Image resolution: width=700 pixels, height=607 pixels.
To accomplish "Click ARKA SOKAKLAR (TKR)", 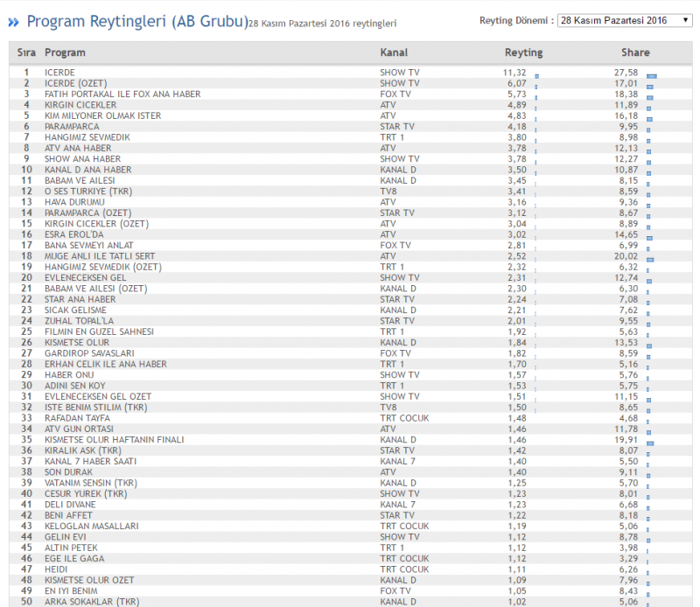I will [x=92, y=602].
